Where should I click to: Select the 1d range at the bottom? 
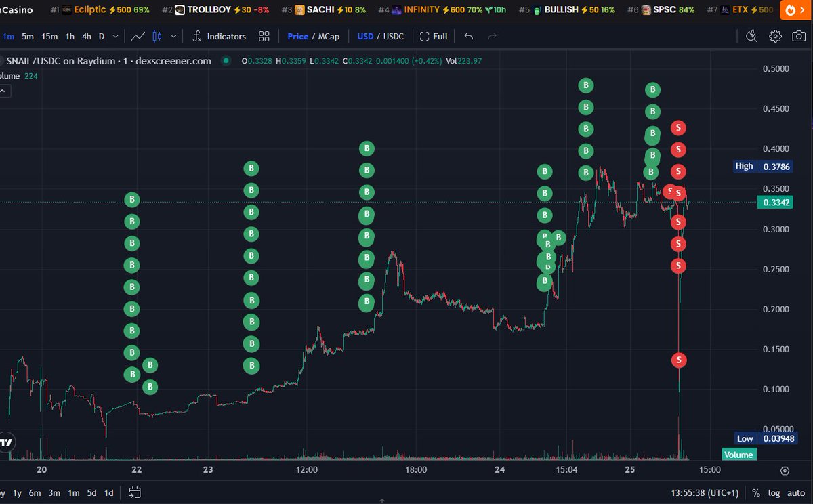[108, 493]
